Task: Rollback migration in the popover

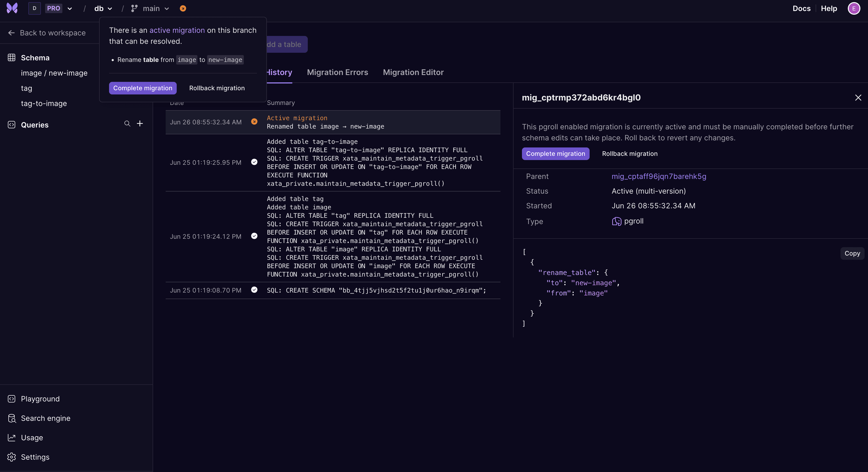Action: pos(217,88)
